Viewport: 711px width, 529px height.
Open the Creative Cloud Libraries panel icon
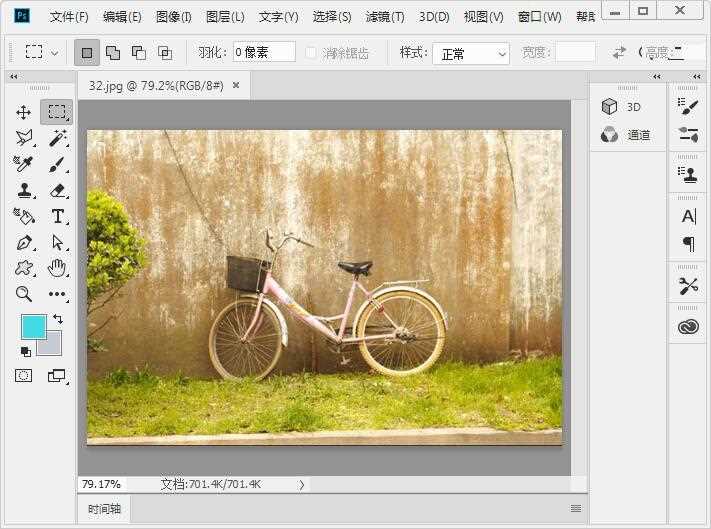click(688, 327)
